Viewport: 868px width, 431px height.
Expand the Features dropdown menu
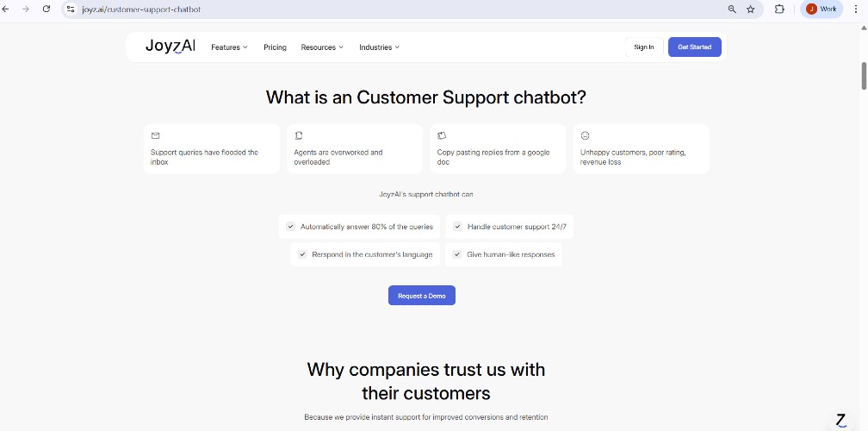pos(229,47)
